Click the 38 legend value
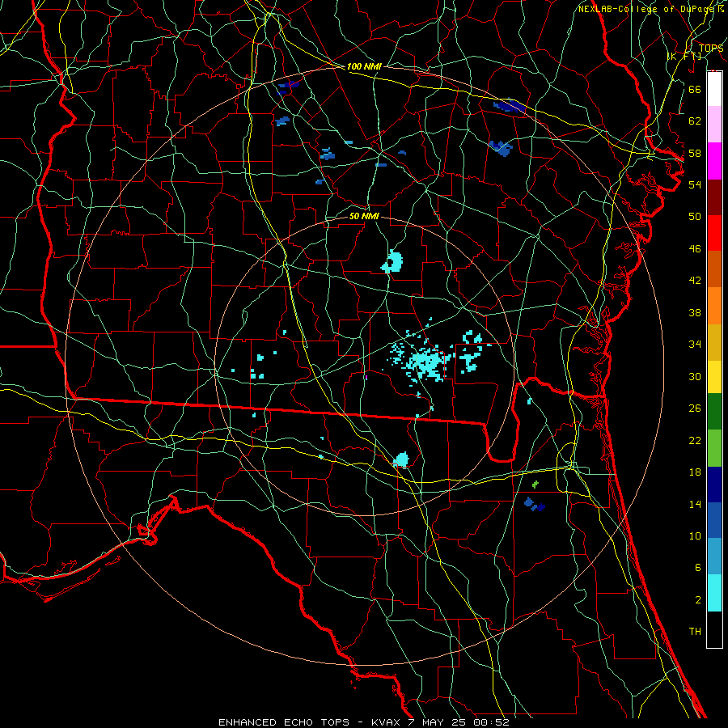Image resolution: width=728 pixels, height=728 pixels. tap(695, 312)
